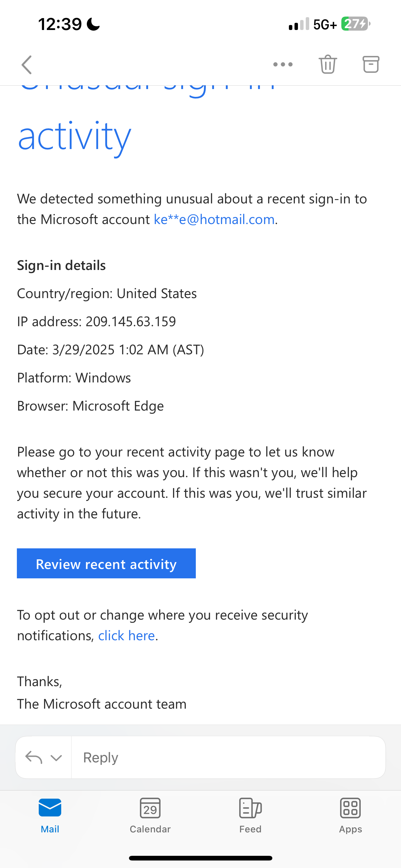The image size is (401, 868).
Task: Tap the 12:39 clock in status bar
Action: click(x=60, y=24)
